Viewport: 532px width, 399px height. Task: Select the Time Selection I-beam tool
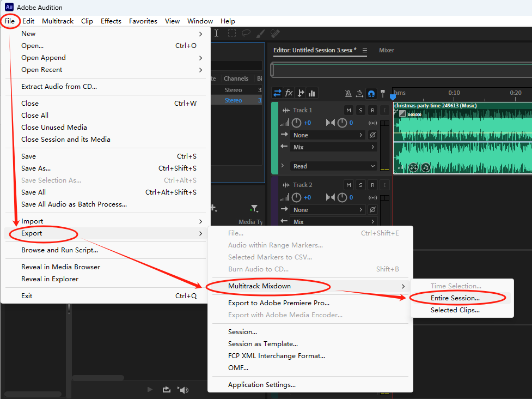217,33
